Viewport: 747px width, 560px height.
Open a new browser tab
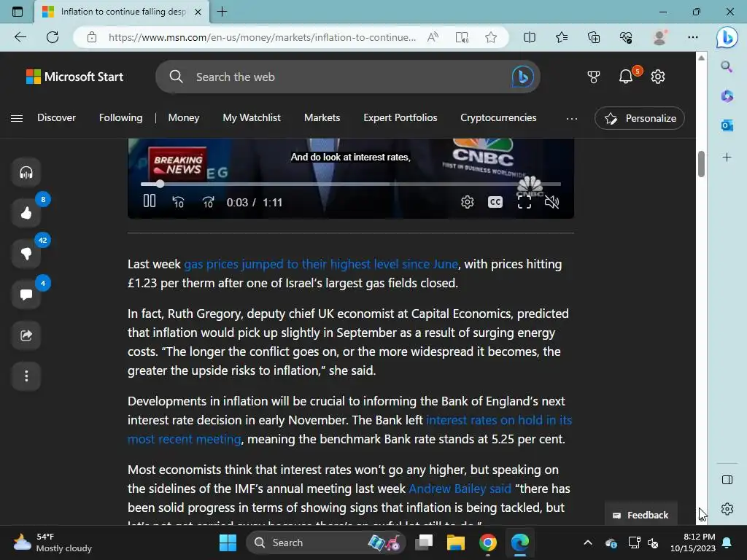[222, 12]
